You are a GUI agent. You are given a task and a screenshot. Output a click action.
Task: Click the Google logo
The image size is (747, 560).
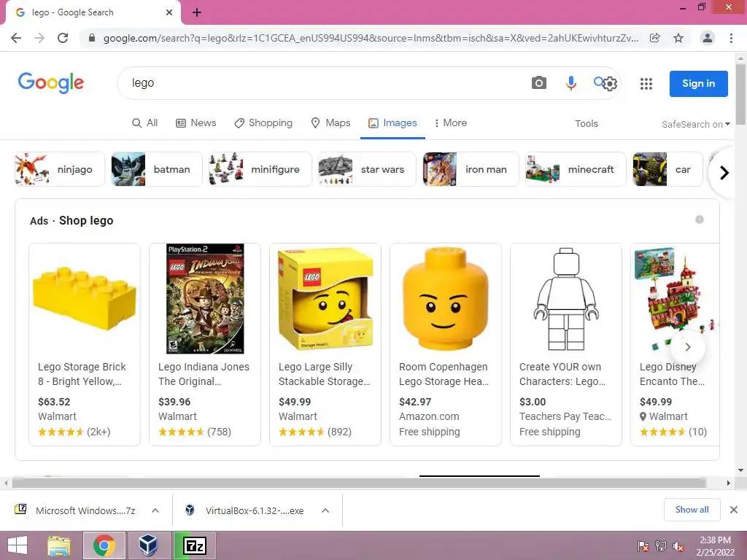point(51,83)
